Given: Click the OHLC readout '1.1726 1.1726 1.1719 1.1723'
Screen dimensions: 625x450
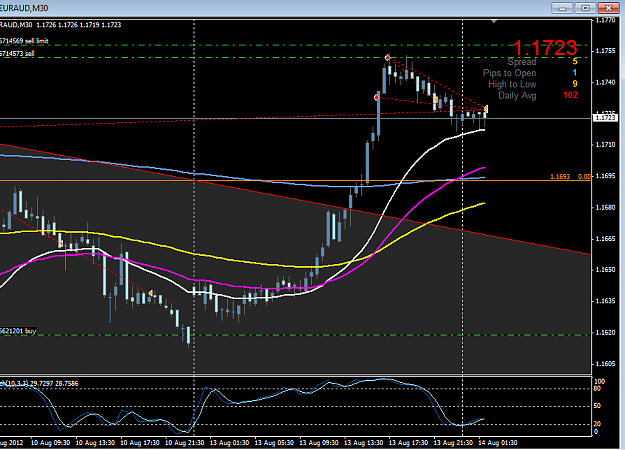Looking at the screenshot, I should pyautogui.click(x=79, y=25).
